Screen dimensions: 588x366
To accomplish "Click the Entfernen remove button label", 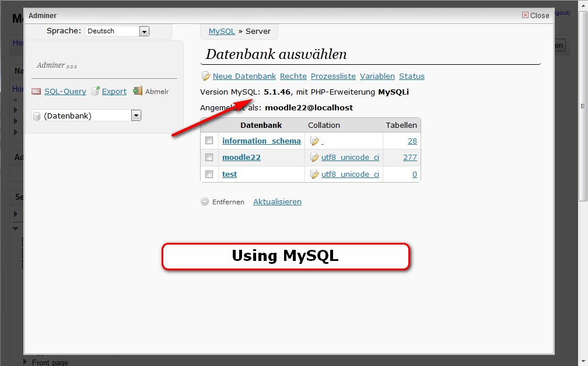I will pos(228,202).
